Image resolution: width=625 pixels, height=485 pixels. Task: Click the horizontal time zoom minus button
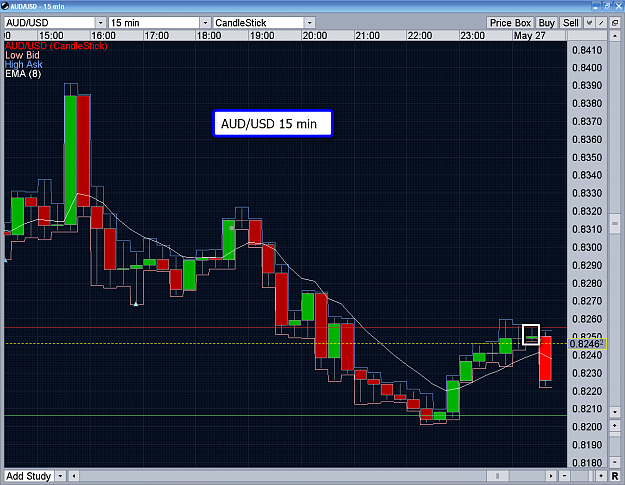[564, 476]
